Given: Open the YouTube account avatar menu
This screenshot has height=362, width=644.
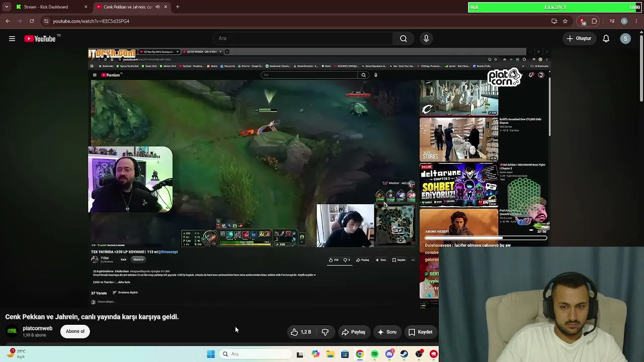Looking at the screenshot, I should [x=625, y=39].
